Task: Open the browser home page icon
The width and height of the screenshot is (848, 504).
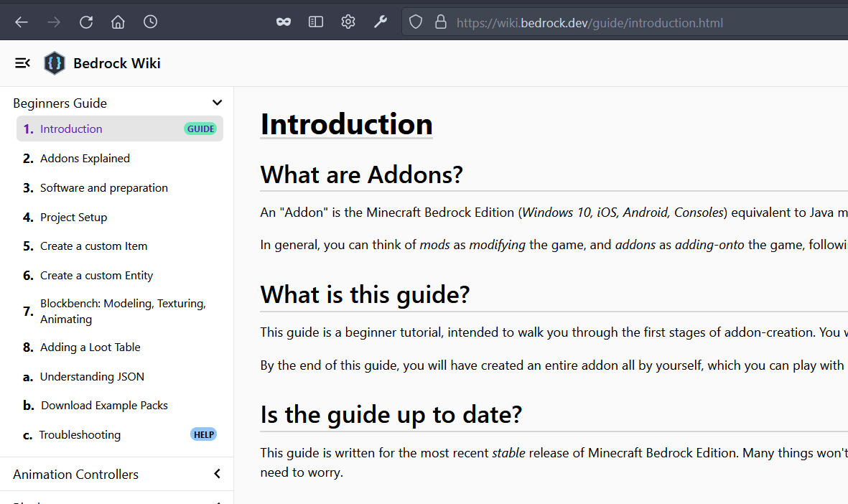Action: pos(118,22)
